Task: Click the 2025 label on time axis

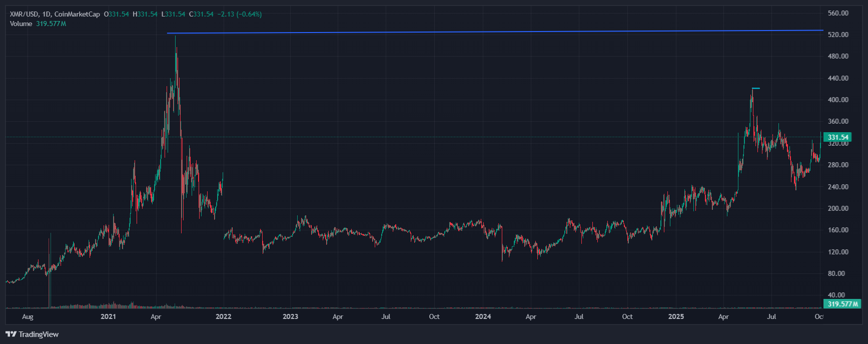Action: pyautogui.click(x=676, y=316)
